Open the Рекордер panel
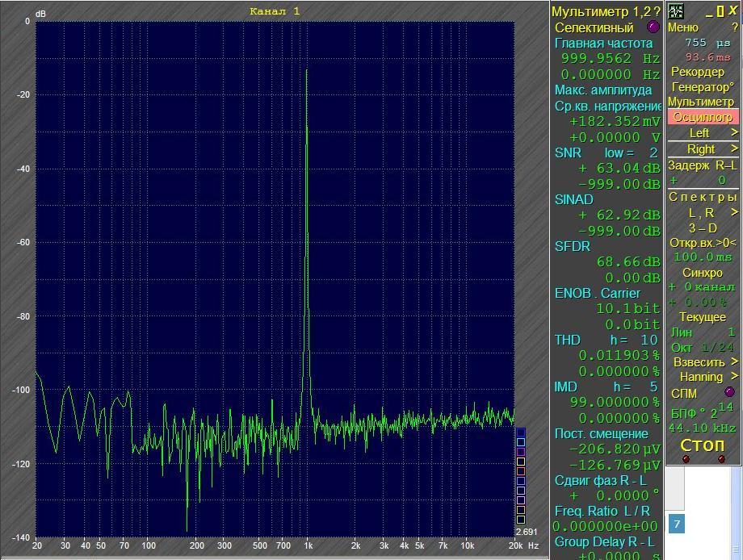The width and height of the screenshot is (743, 560). (698, 72)
